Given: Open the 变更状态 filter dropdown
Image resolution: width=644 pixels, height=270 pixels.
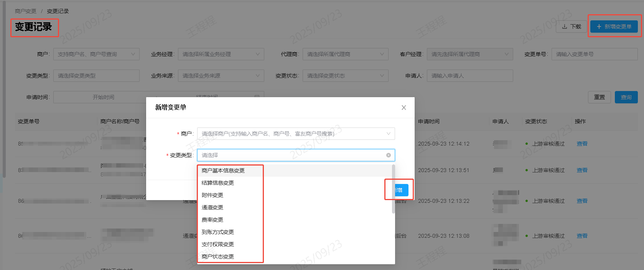Looking at the screenshot, I should 345,76.
